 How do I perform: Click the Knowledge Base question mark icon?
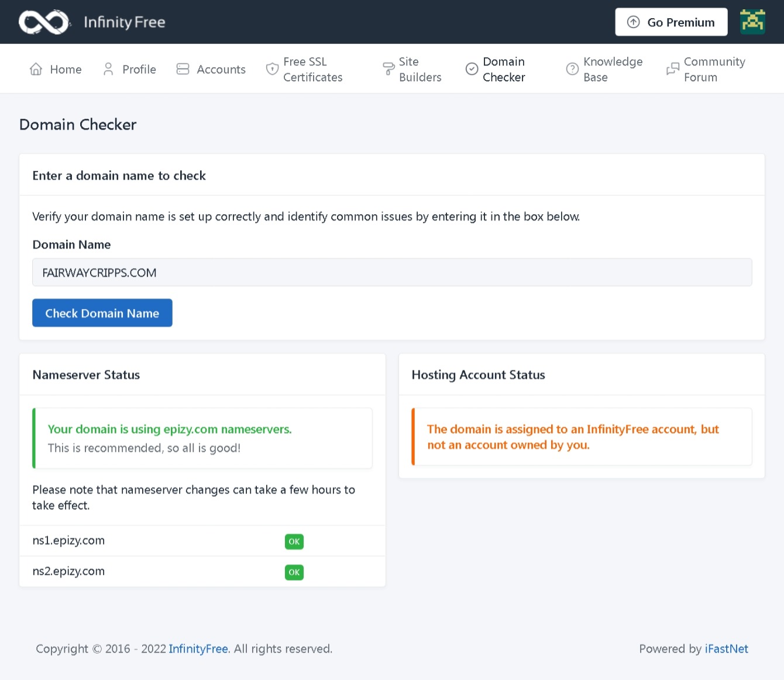click(572, 69)
